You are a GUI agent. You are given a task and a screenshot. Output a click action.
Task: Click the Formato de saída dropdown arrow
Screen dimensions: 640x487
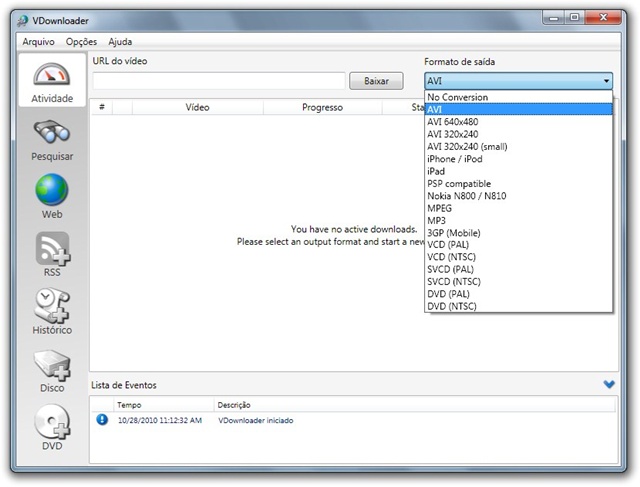pos(606,82)
